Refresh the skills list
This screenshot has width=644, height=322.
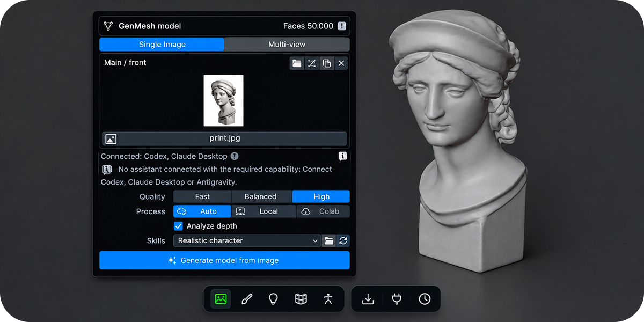coord(343,241)
